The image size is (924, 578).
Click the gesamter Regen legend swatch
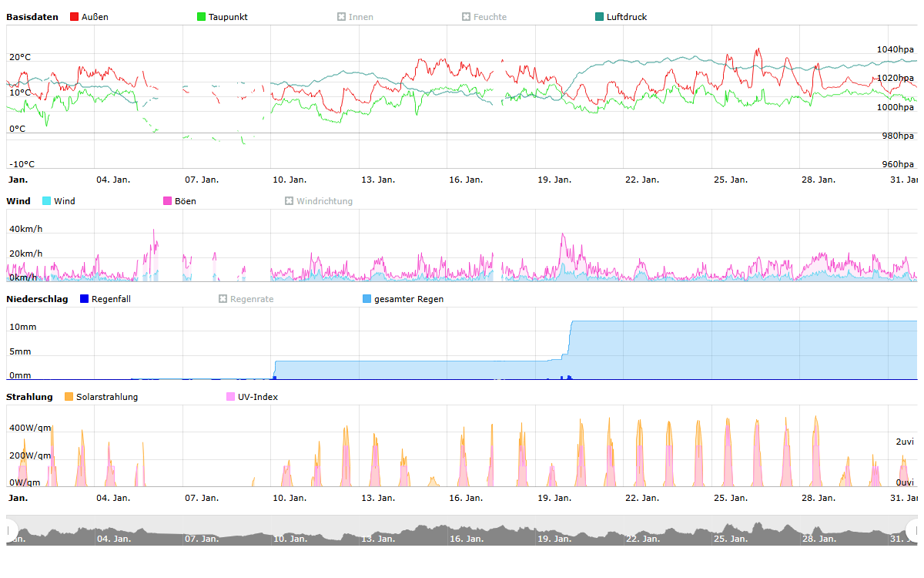click(367, 299)
